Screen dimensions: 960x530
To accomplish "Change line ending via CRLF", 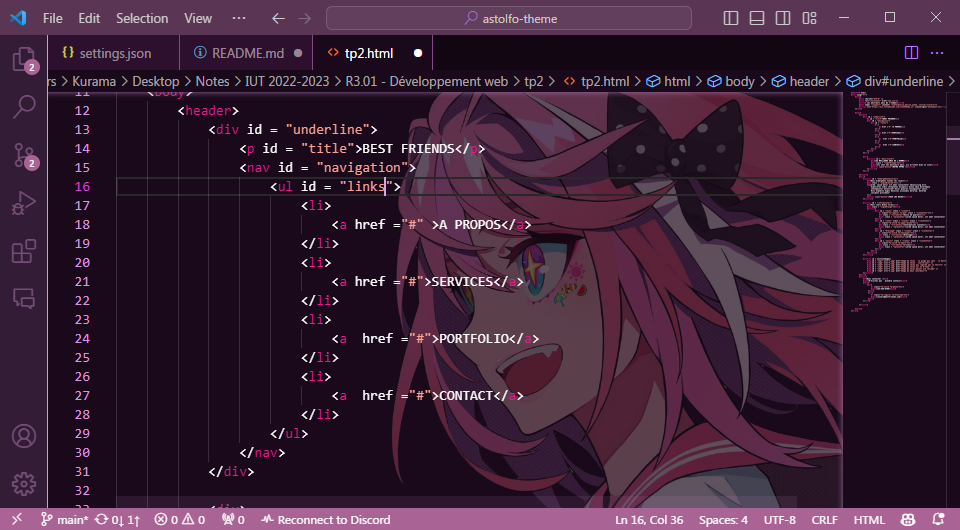I will tap(824, 520).
